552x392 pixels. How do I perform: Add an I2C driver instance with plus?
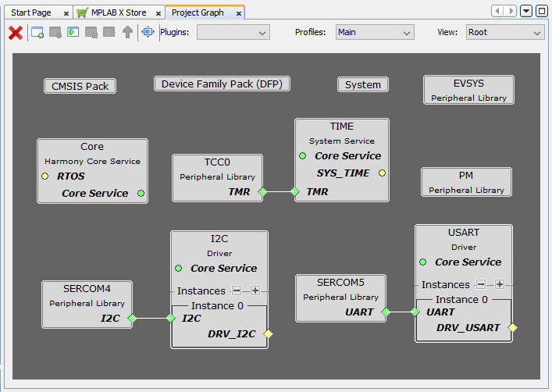coord(255,290)
